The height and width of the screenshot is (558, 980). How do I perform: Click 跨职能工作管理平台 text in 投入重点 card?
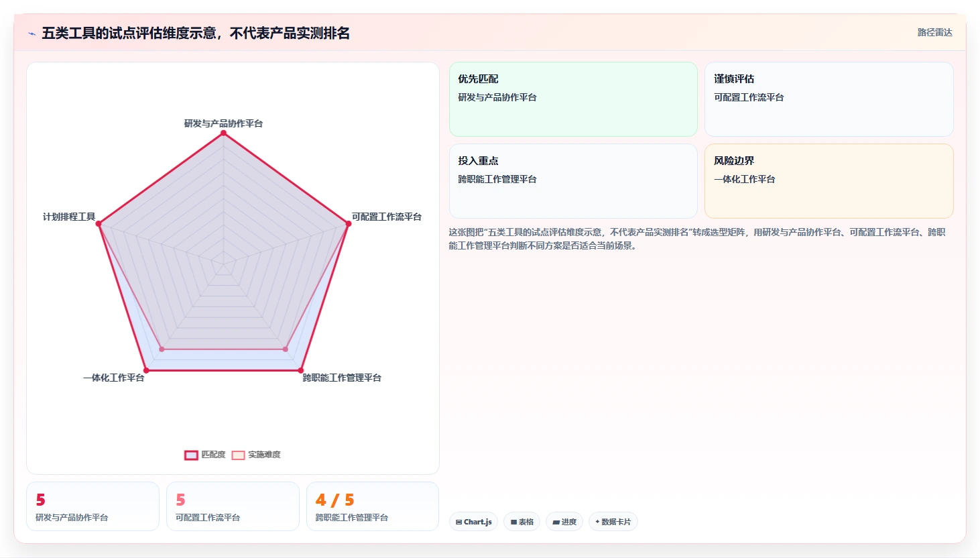(497, 179)
